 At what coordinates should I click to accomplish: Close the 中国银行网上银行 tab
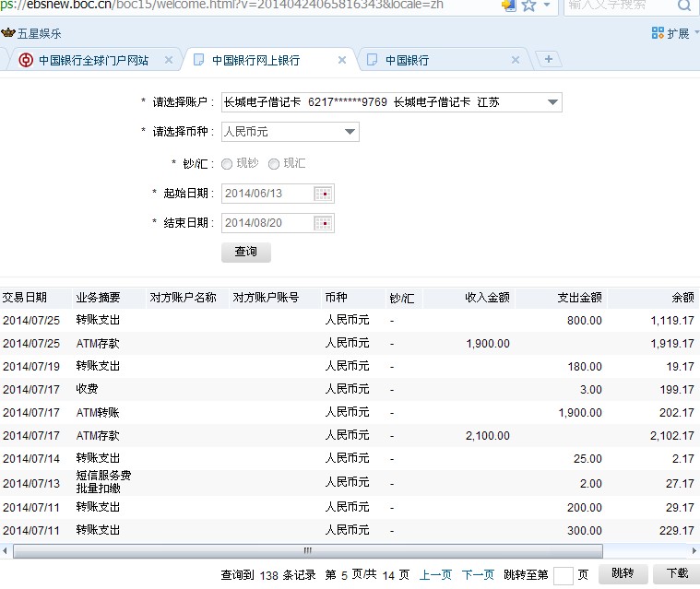point(342,60)
